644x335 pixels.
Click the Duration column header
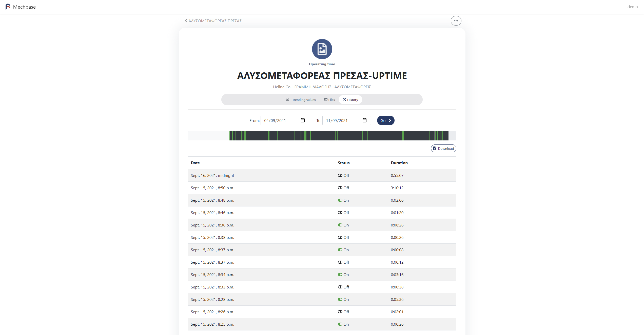click(x=399, y=163)
